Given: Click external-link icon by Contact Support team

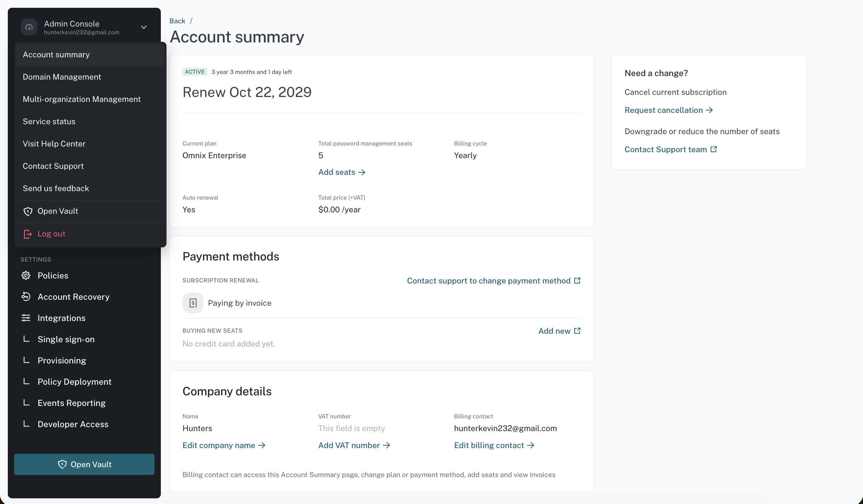Looking at the screenshot, I should pyautogui.click(x=714, y=149).
